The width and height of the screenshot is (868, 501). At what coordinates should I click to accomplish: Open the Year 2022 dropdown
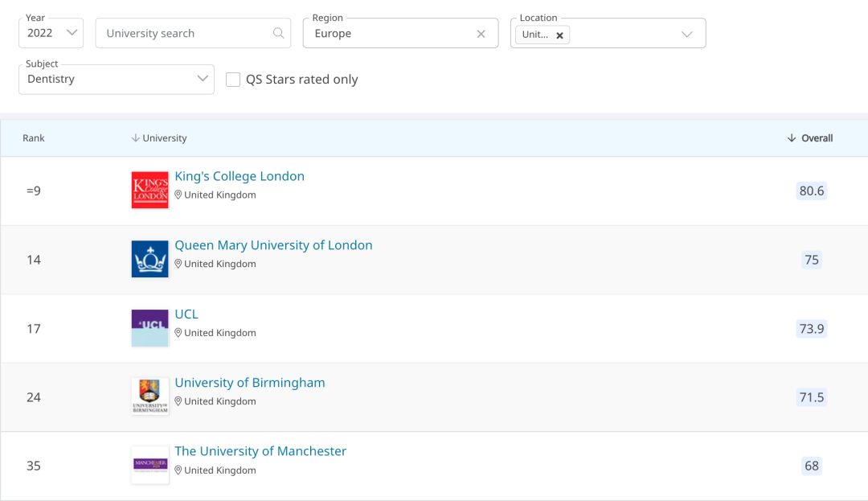coord(51,33)
